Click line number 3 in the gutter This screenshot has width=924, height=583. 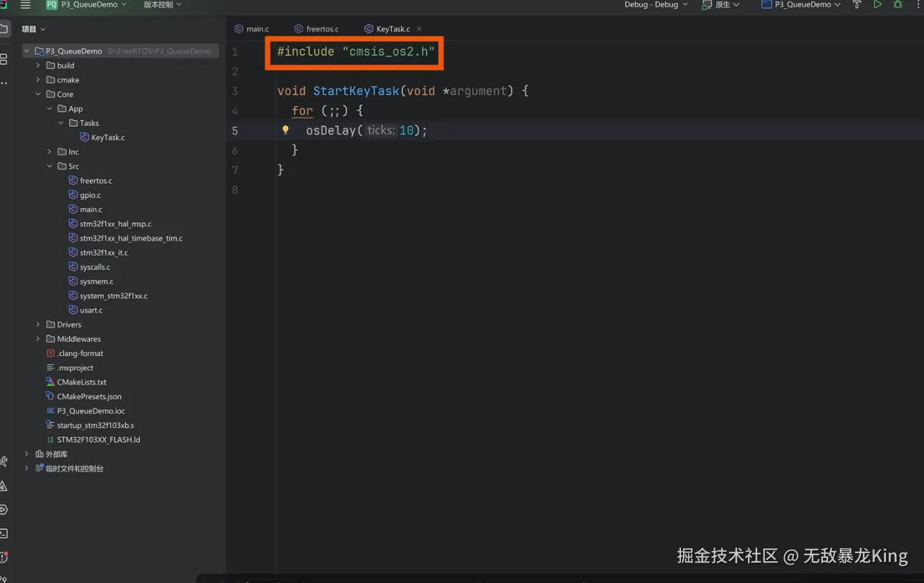point(235,91)
